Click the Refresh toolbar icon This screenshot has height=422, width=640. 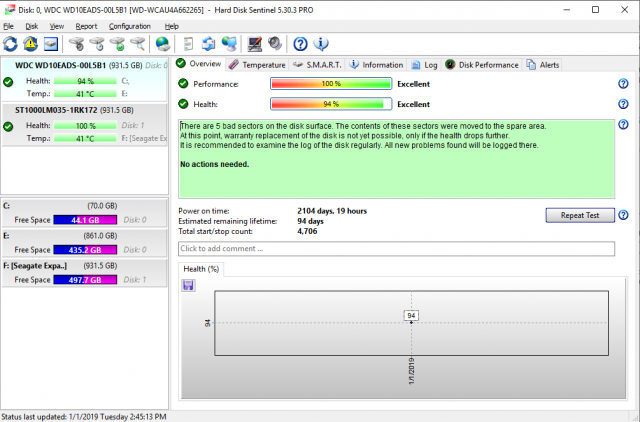click(11, 44)
